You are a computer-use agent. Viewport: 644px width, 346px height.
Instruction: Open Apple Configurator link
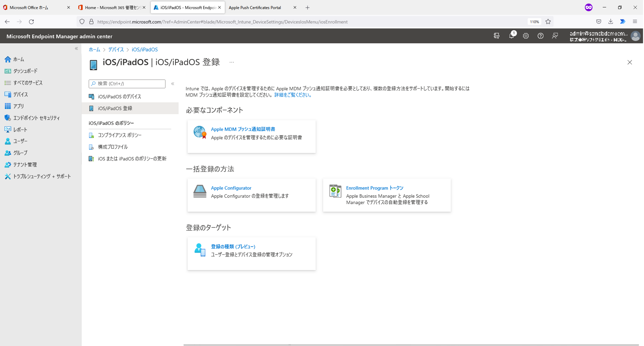(x=231, y=188)
